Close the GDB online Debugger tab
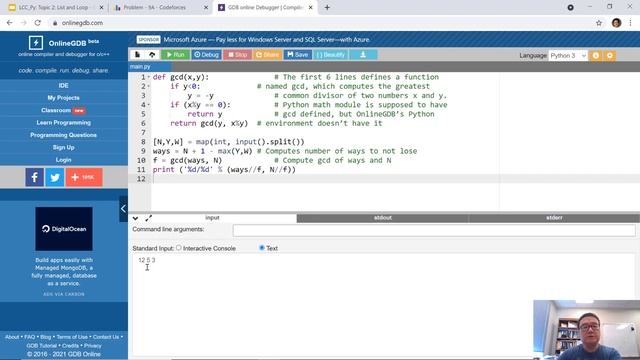Screen dimensions: 640x360 click(310, 8)
